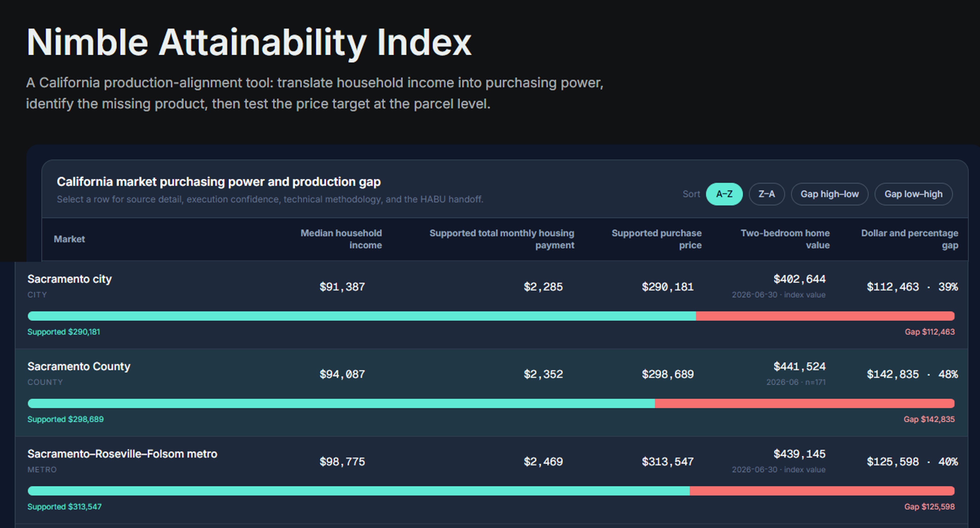Screen dimensions: 980x528
Task: Click Sacramento city teal supported bar
Action: click(362, 316)
